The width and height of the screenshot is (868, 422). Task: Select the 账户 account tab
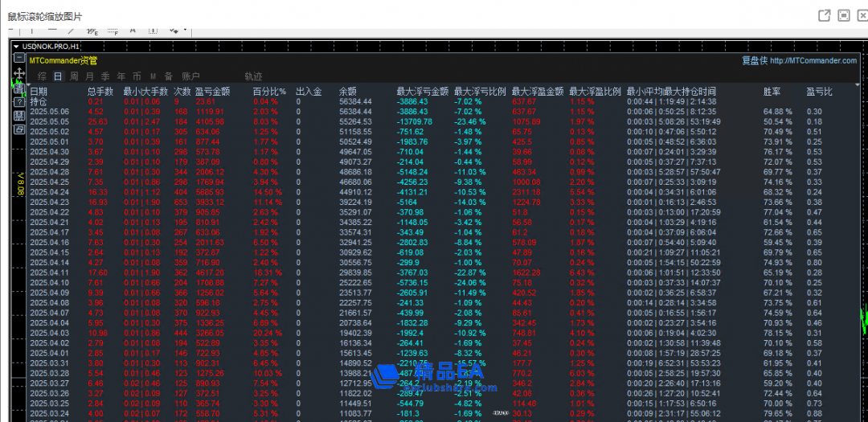[x=191, y=76]
